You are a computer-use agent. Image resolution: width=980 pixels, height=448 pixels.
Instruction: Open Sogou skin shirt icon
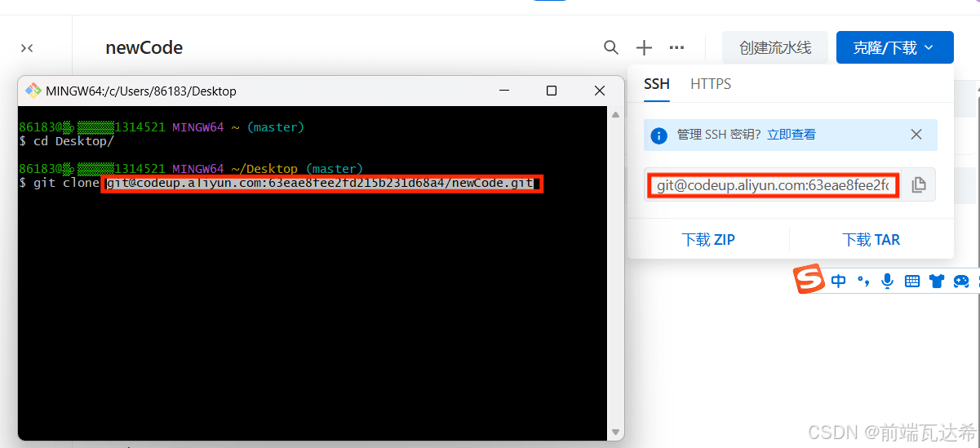tap(937, 282)
